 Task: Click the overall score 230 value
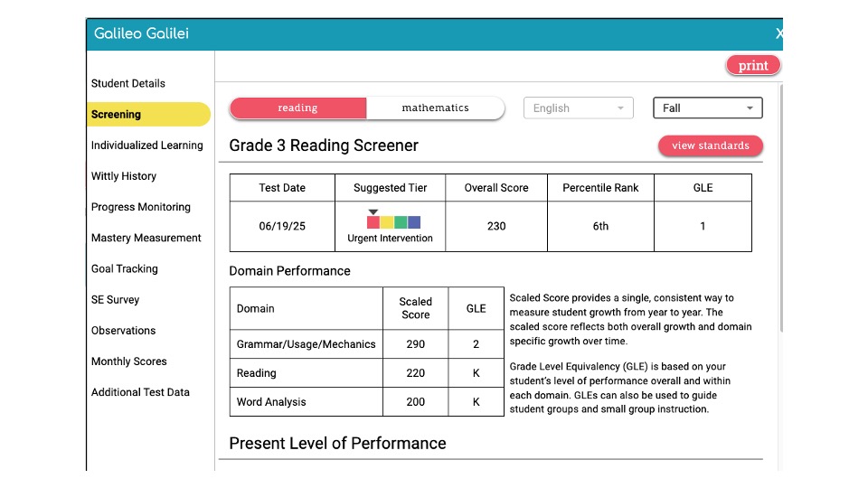pos(496,226)
